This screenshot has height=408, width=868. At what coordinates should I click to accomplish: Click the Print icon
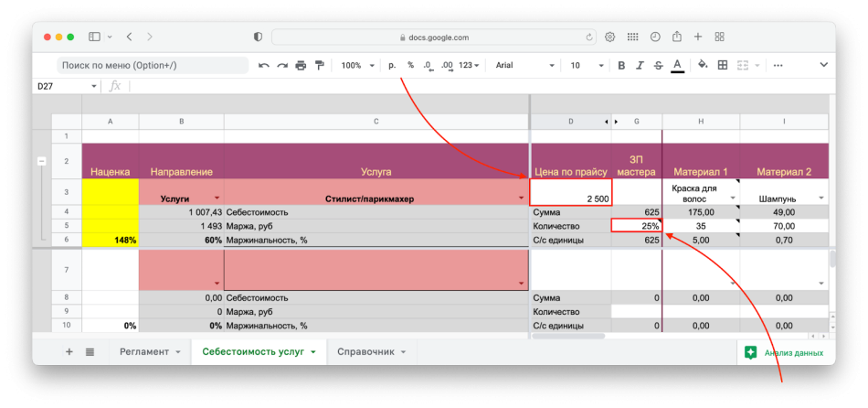(301, 66)
